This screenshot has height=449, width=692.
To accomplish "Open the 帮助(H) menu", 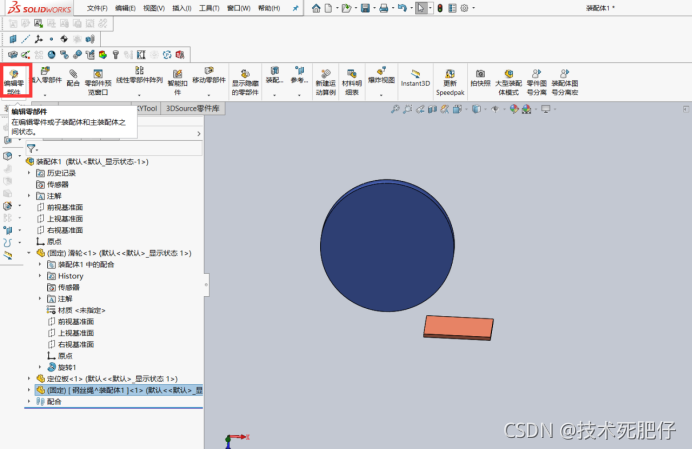I will (x=269, y=8).
